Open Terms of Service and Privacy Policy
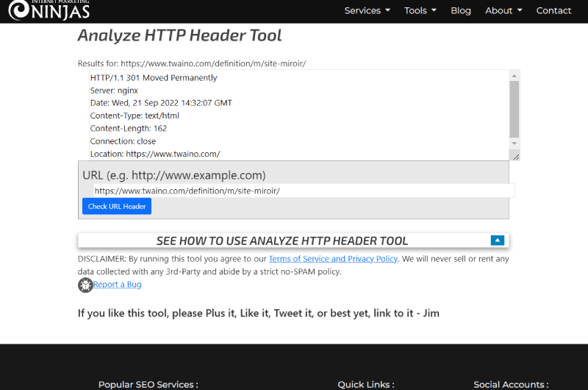This screenshot has height=390, width=588. tap(333, 258)
